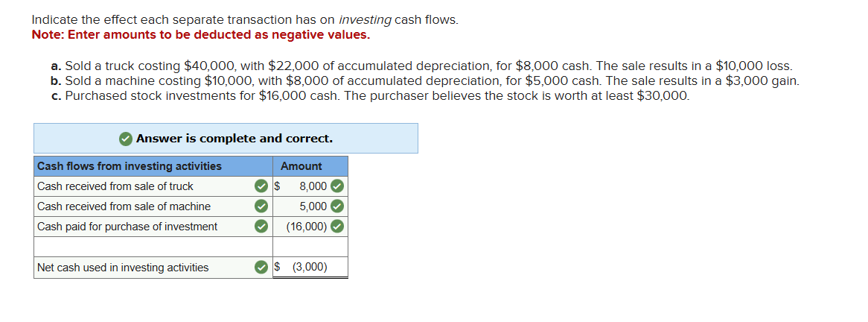This screenshot has width=868, height=322.
Task: Click the green check next to 5,000
Action: (337, 206)
